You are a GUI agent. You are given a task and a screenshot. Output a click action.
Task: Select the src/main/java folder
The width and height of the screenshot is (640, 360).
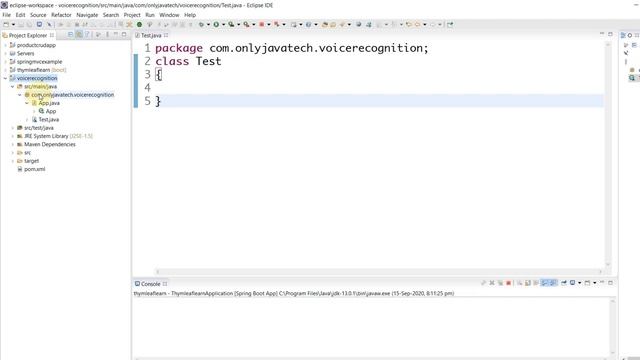pyautogui.click(x=40, y=87)
